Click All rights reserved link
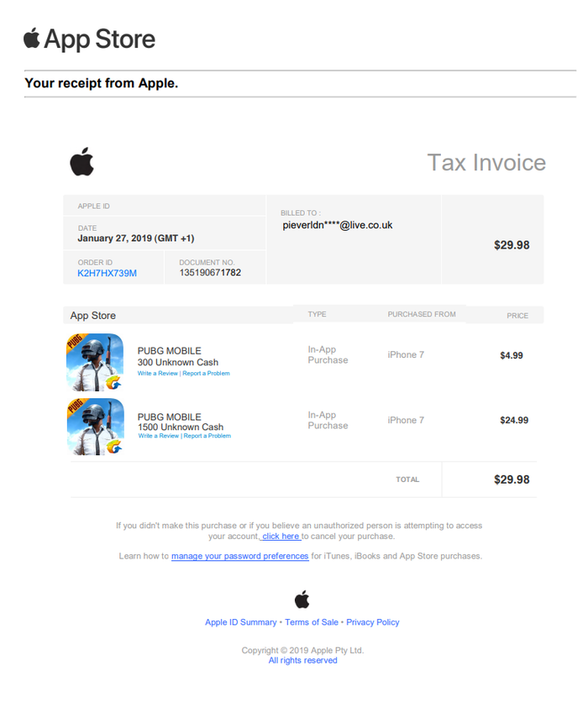 point(302,660)
